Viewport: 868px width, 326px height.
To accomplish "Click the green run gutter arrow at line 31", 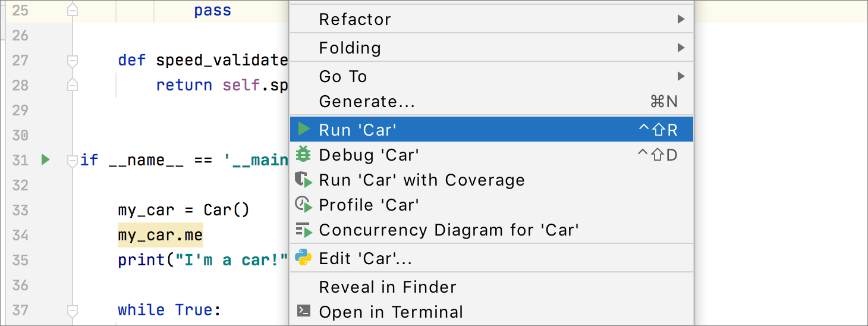I will pos(45,159).
